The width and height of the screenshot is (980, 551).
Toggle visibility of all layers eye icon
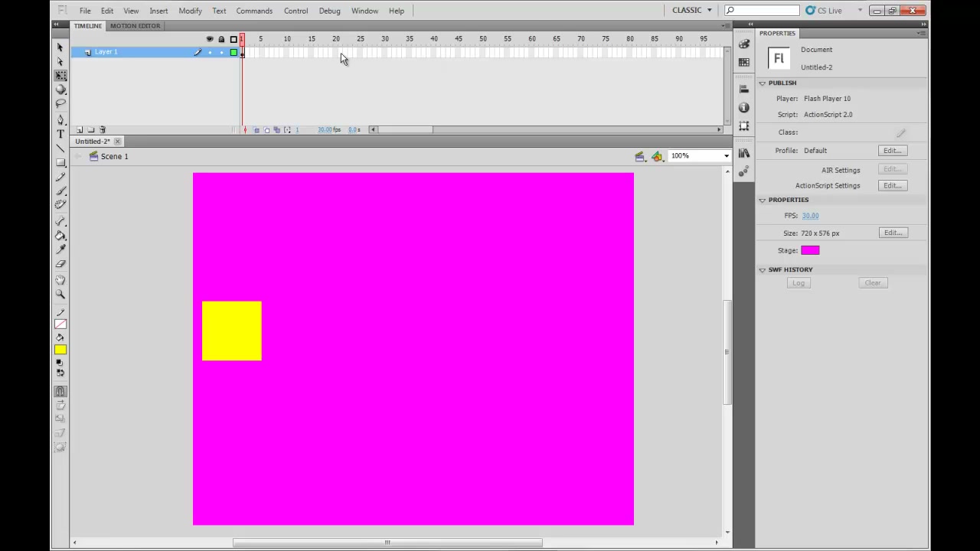210,39
